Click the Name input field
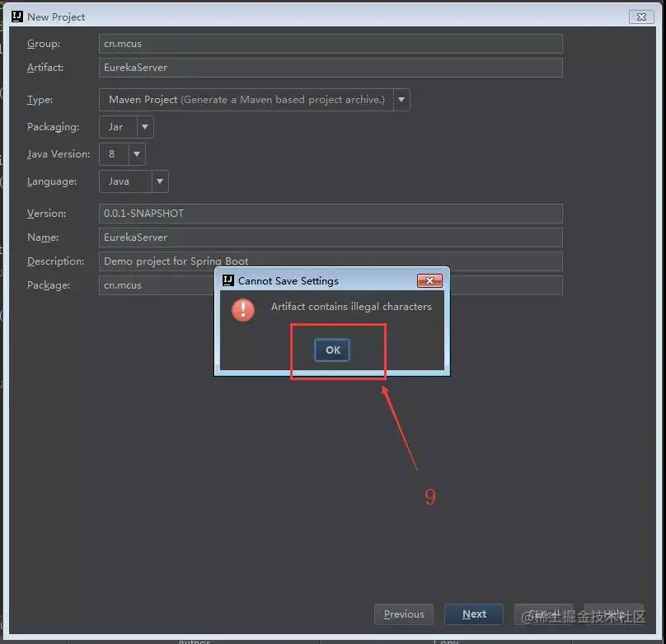 coord(331,237)
